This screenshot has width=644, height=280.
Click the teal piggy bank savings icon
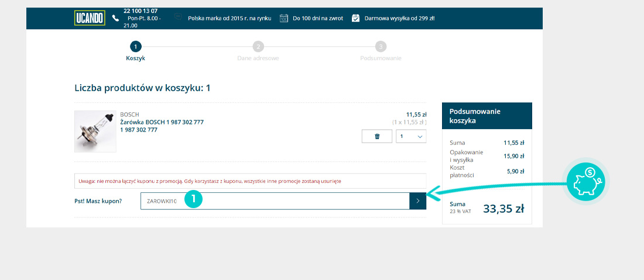586,182
